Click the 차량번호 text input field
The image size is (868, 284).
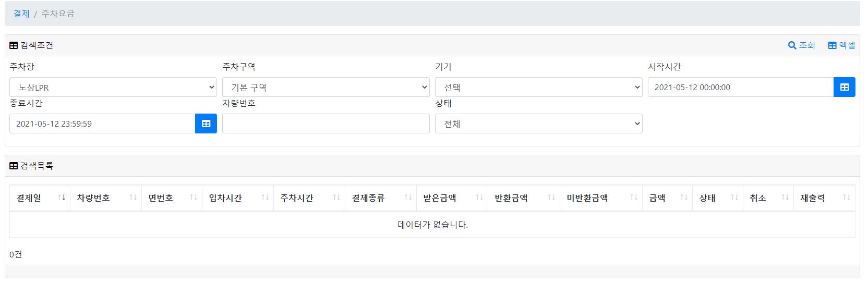coord(326,124)
